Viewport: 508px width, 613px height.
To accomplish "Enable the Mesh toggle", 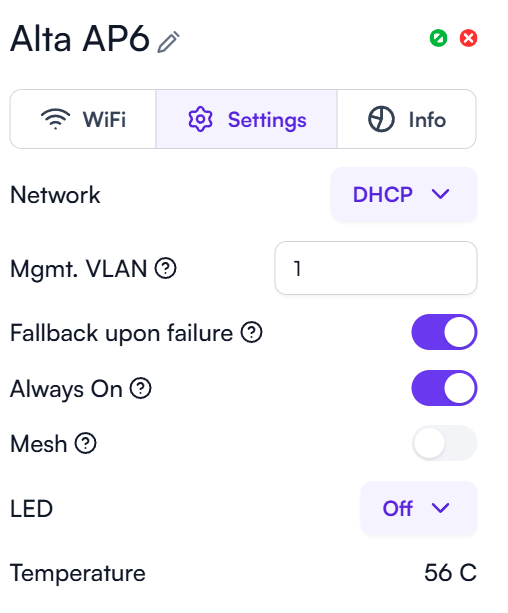I will point(444,443).
